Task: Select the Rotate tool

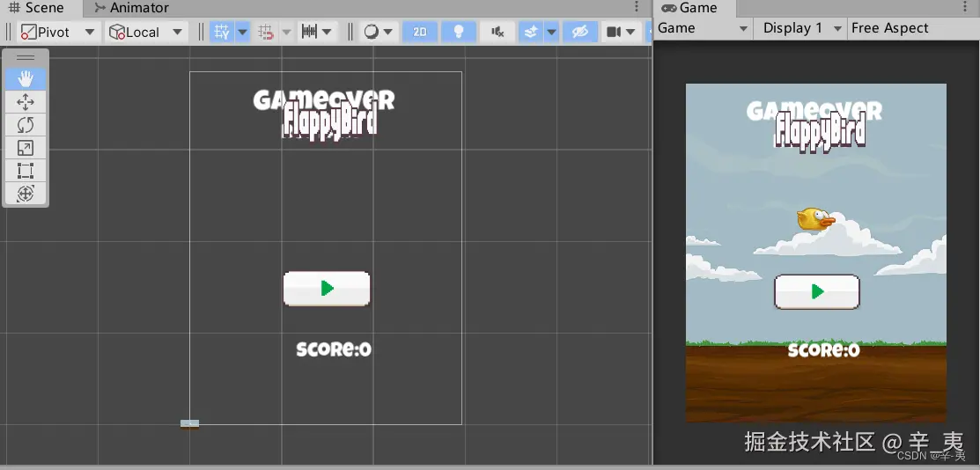Action: click(x=25, y=125)
